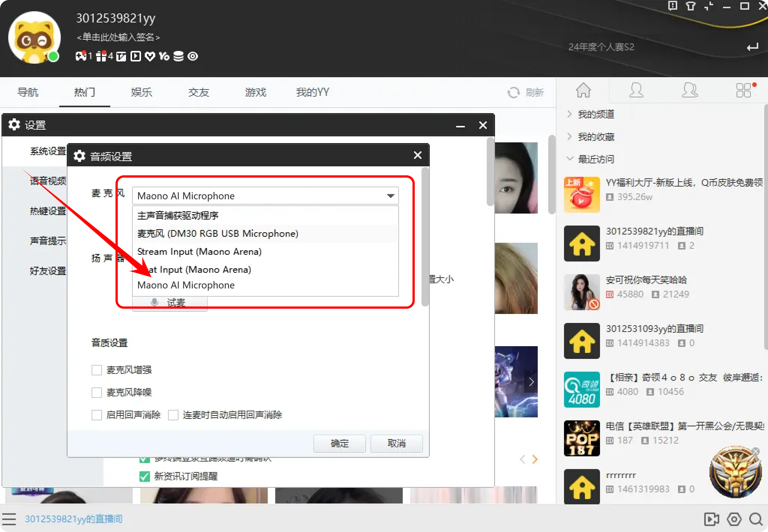Expand 我的收藏 section
The width and height of the screenshot is (768, 532).
pos(569,136)
